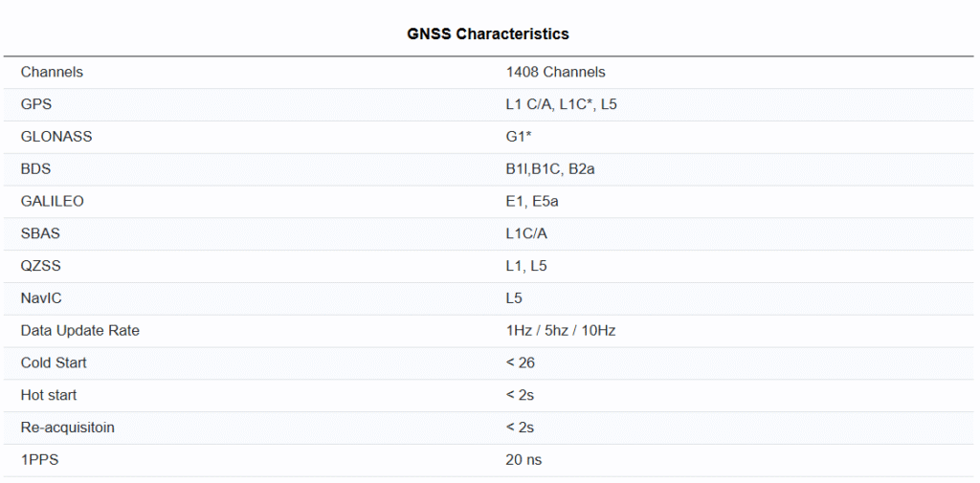Viewport: 980px width, 483px height.
Task: Click the GLONASS row label
Action: 56,137
